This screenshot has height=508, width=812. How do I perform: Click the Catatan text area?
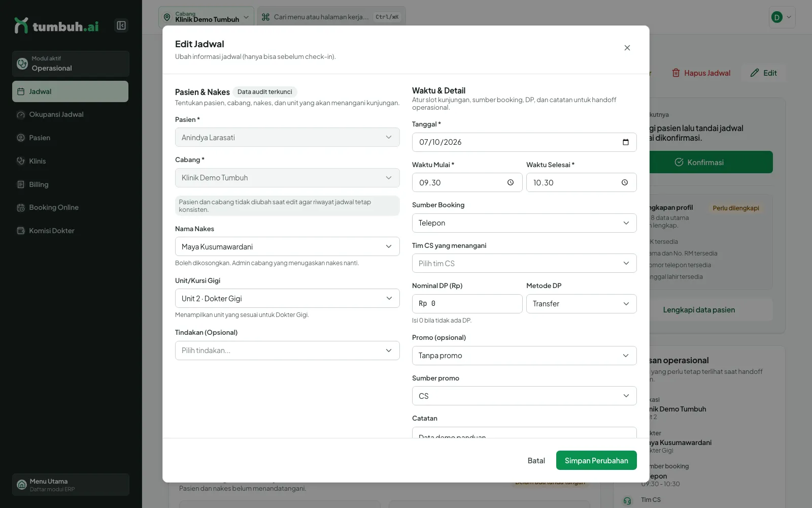[x=524, y=432]
